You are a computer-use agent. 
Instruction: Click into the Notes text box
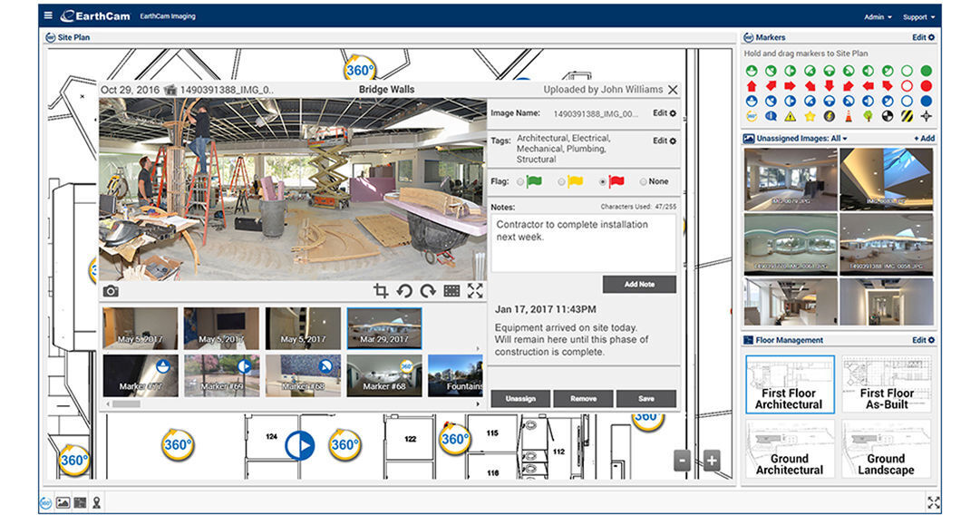point(583,243)
